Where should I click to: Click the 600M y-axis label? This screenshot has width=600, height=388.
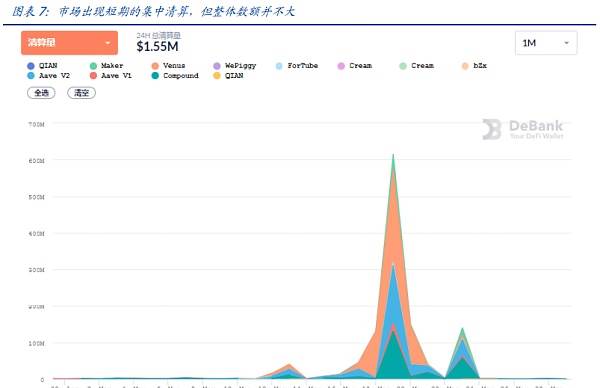pyautogui.click(x=36, y=161)
